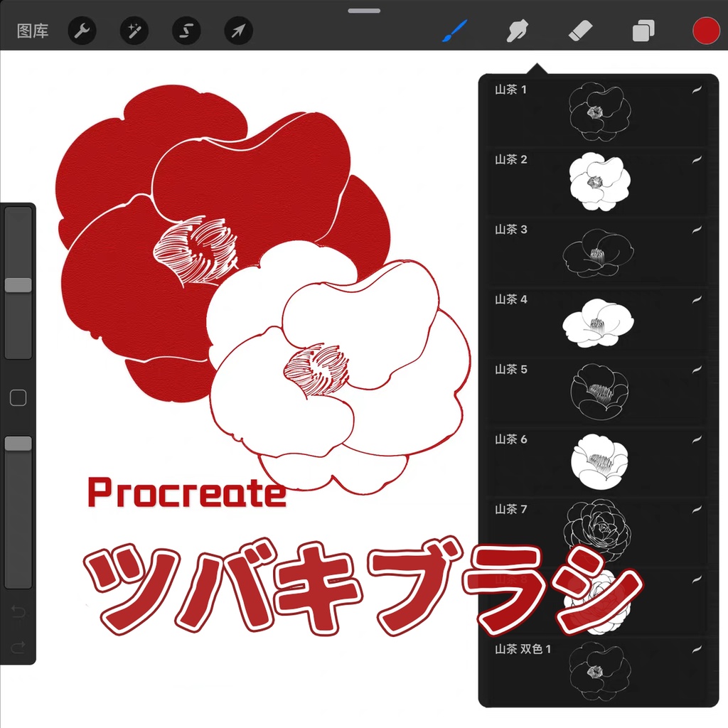
Task: Choose the 山茶 3 brush
Action: tap(598, 252)
